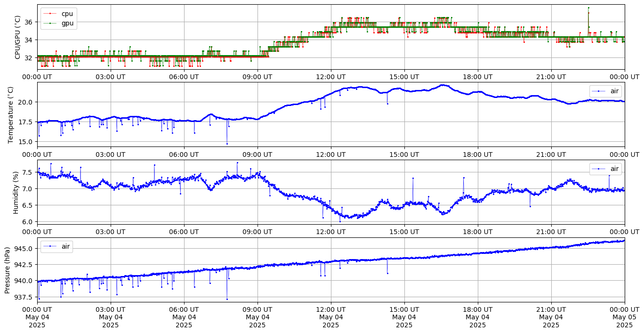Click the 20.0 tick on Temperature axis
This screenshot has height=333, width=644.
pos(26,102)
